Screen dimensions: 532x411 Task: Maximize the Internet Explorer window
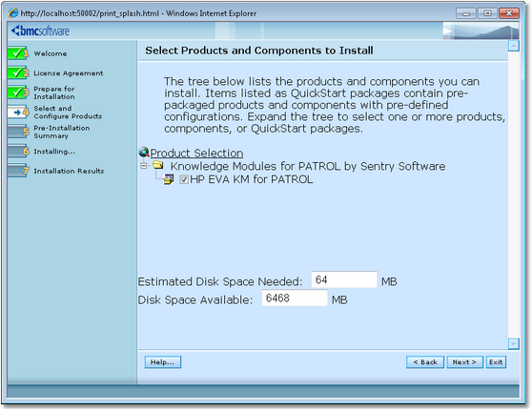point(487,13)
